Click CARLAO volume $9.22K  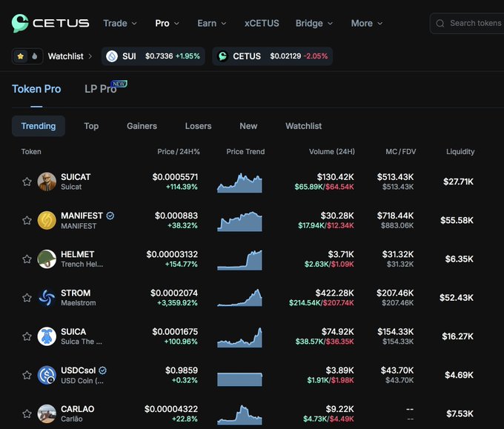pos(339,409)
